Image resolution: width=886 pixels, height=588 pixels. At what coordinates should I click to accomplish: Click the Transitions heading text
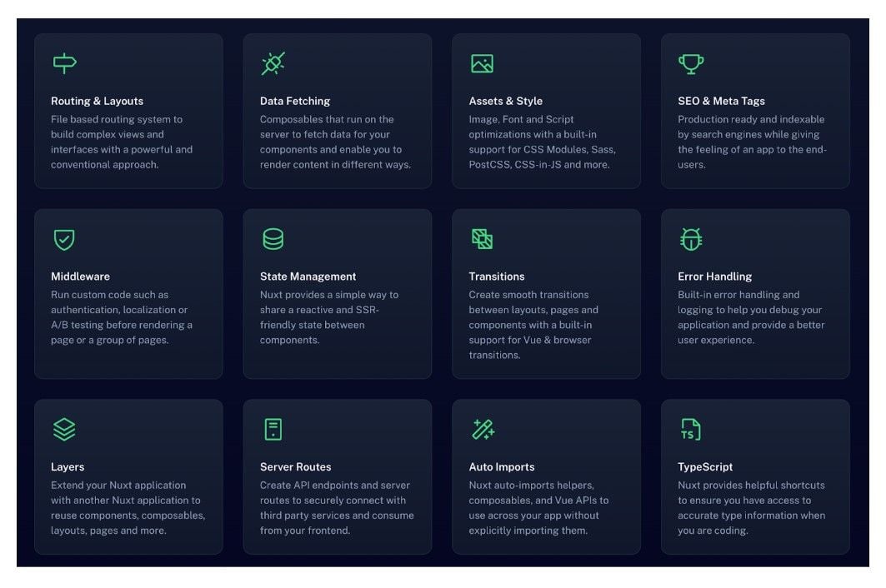pos(496,276)
